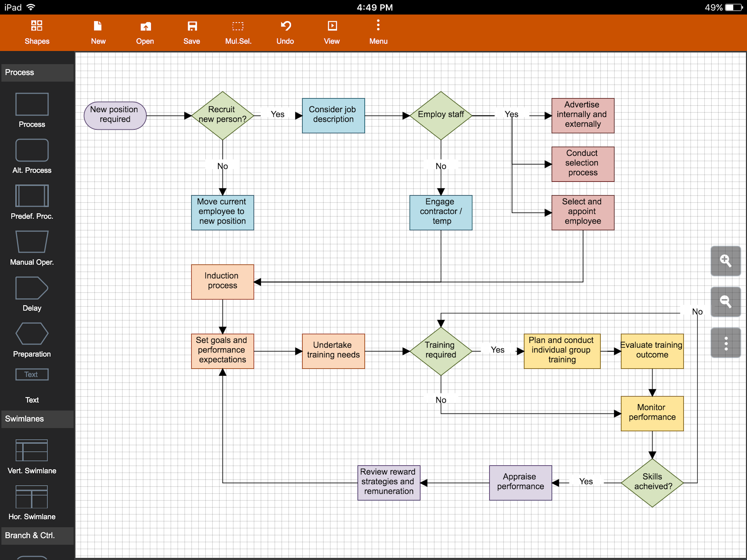Toggle Mul.Sel. multiple selection mode
This screenshot has height=560, width=747.
coord(238,32)
